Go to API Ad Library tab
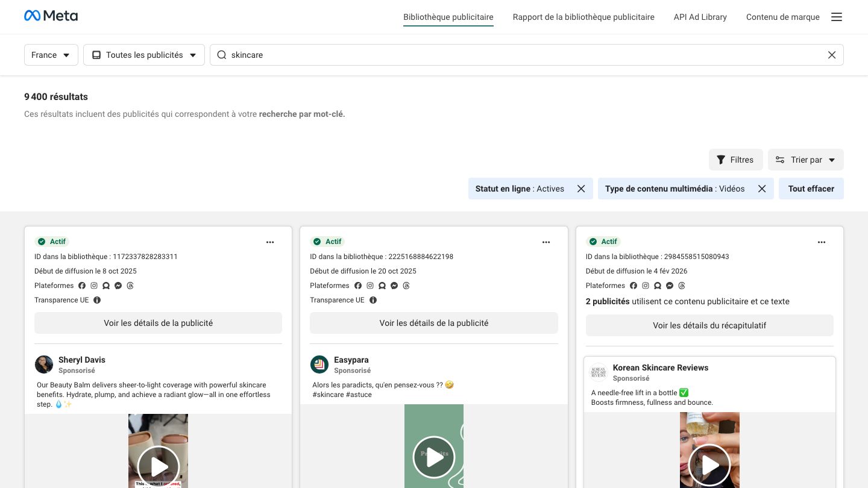The image size is (868, 488). coord(700,17)
